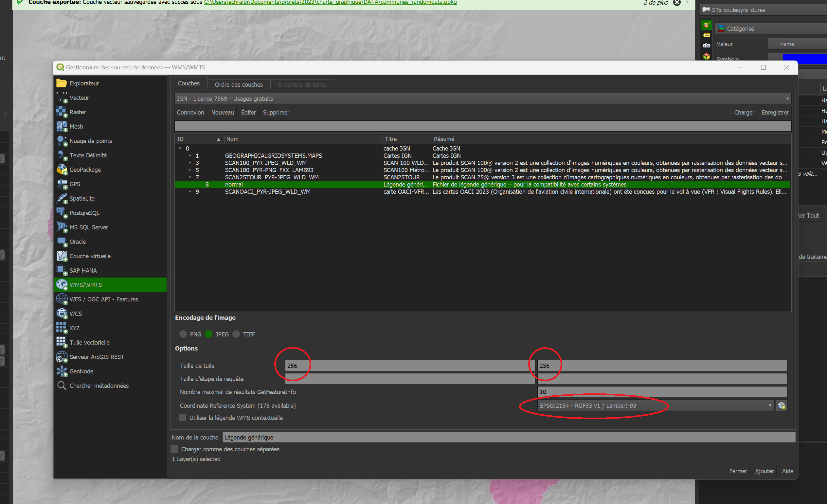The height and width of the screenshot is (504, 827).
Task: Expand tree row SCAN100_PYR-PNG_FXX_LAMB93
Action: pyautogui.click(x=189, y=170)
